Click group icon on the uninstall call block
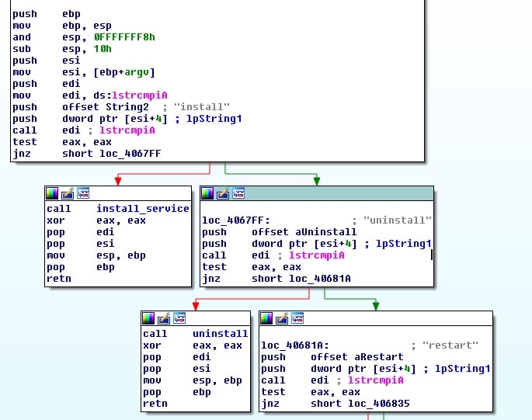The image size is (532, 420). (179, 318)
